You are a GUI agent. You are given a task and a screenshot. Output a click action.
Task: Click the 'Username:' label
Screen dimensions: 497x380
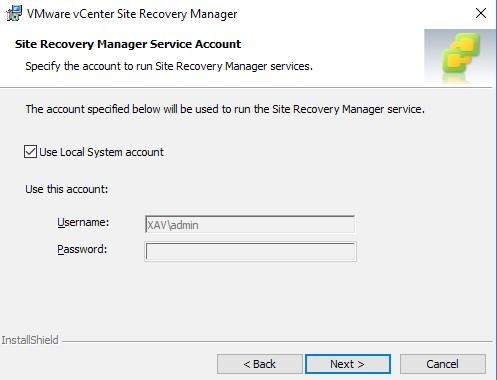tap(83, 222)
